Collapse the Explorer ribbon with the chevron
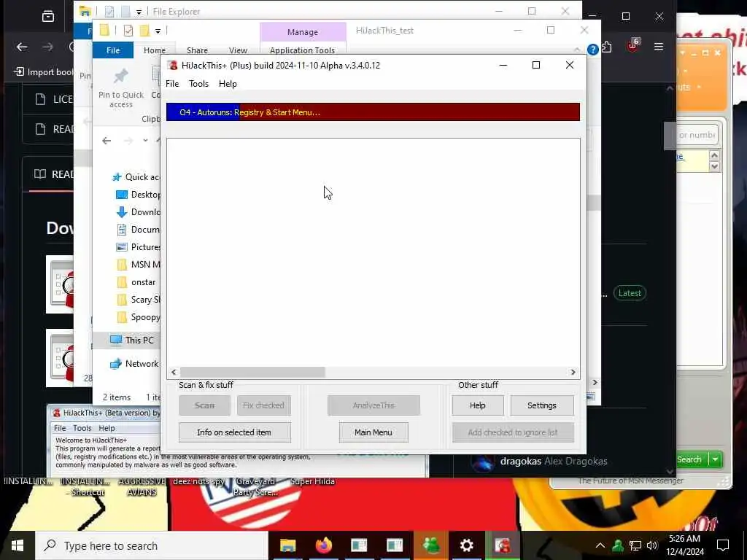 click(x=577, y=50)
